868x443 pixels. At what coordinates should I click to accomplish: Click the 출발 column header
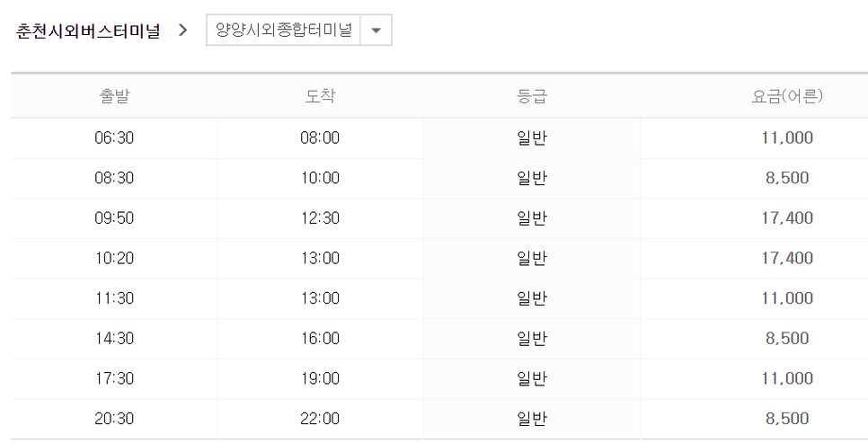tap(114, 96)
